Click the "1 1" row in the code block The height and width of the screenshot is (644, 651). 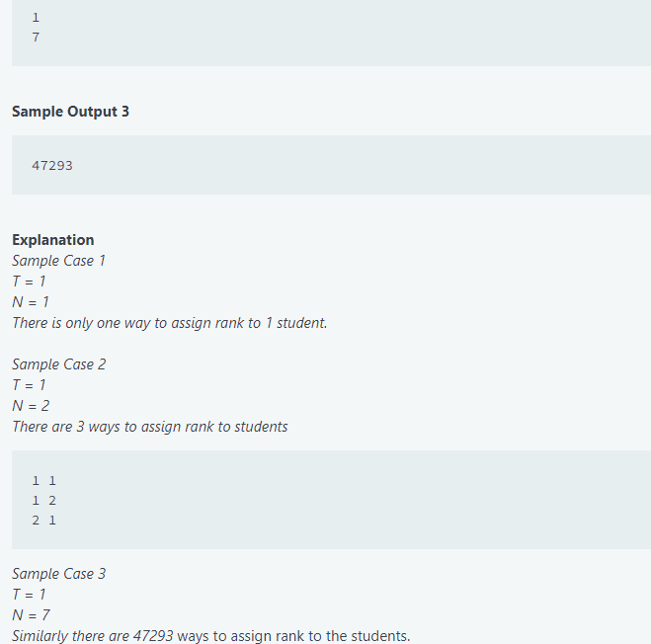point(44,480)
